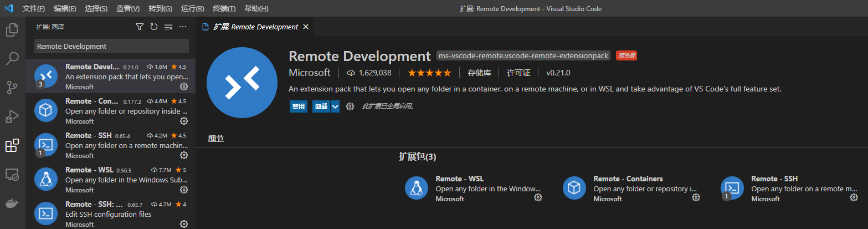Open the 转到(G) menu

pyautogui.click(x=161, y=9)
